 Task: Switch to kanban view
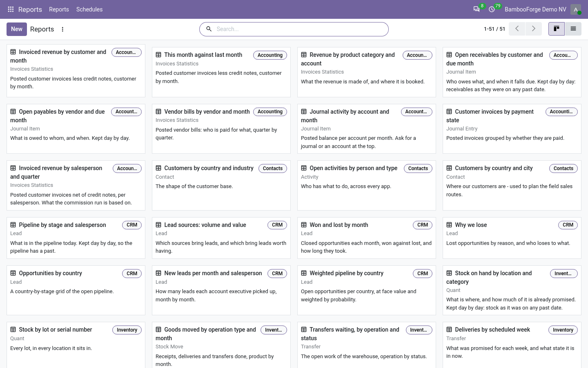click(x=556, y=29)
